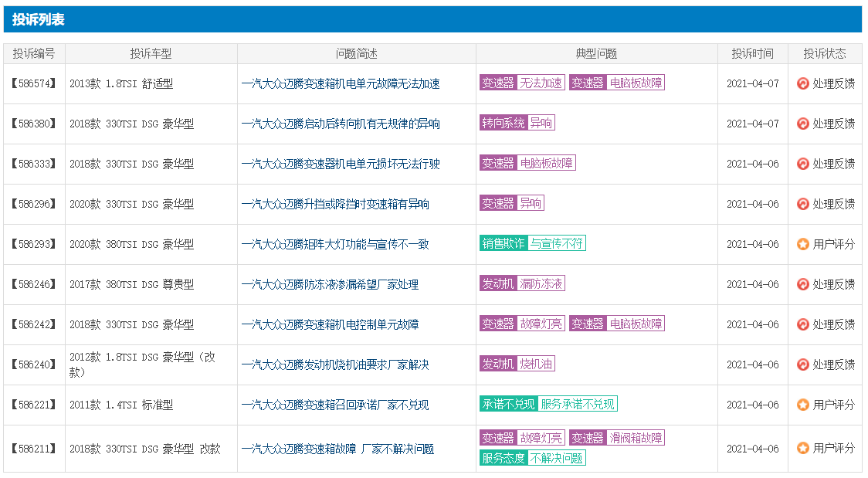868x478 pixels.
Task: Click model 2011款 1.4TSI 标准型
Action: 121,405
